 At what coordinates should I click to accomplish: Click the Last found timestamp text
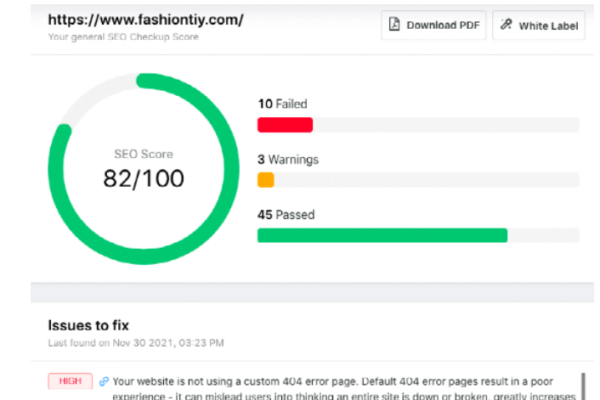click(x=136, y=343)
